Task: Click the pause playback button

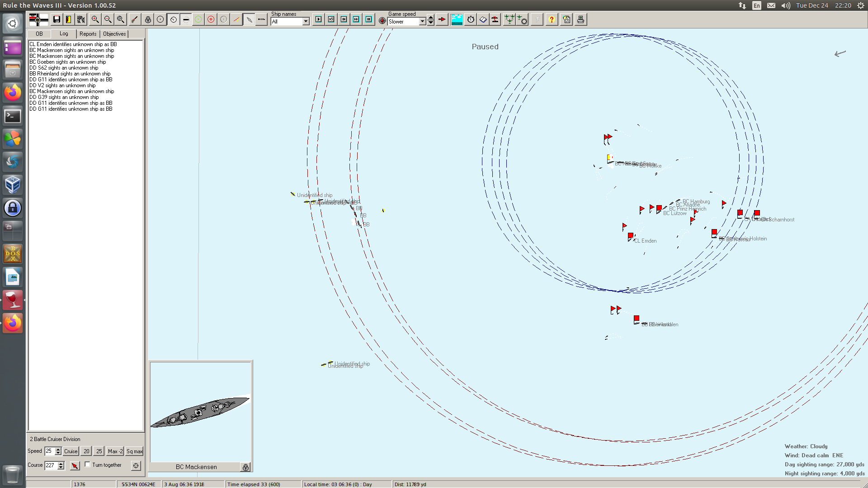Action: click(369, 19)
